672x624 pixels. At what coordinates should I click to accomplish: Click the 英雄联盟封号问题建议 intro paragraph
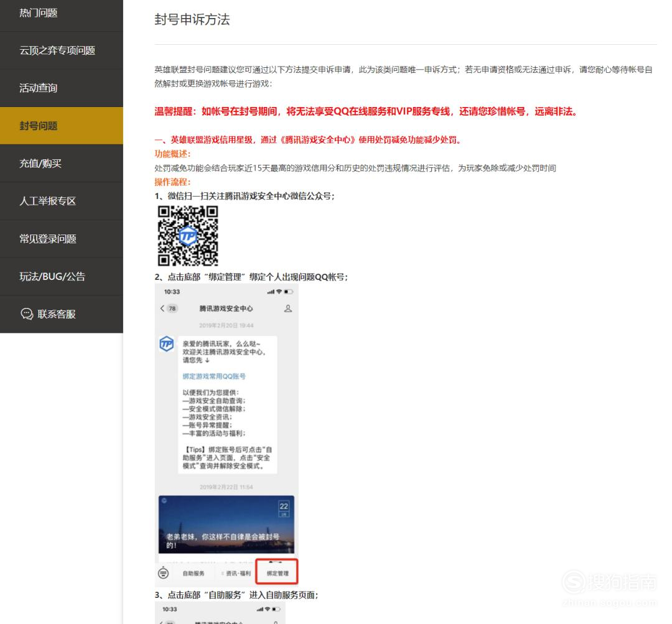point(403,77)
